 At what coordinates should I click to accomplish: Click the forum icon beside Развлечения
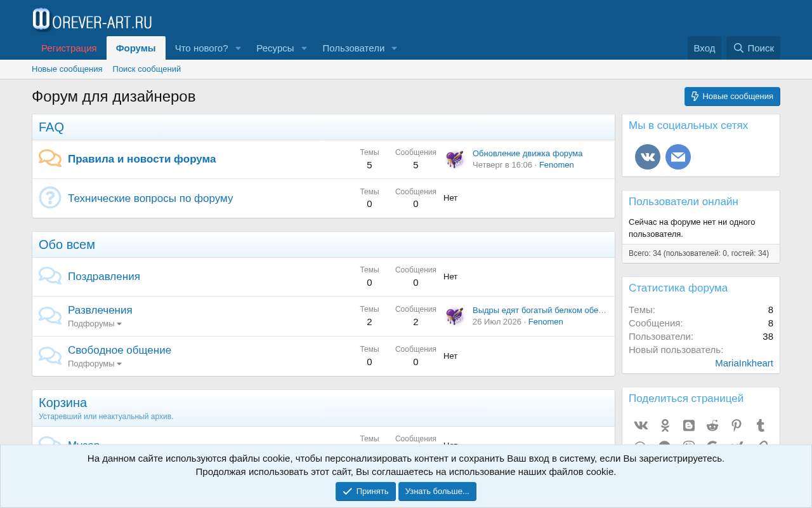pos(50,316)
